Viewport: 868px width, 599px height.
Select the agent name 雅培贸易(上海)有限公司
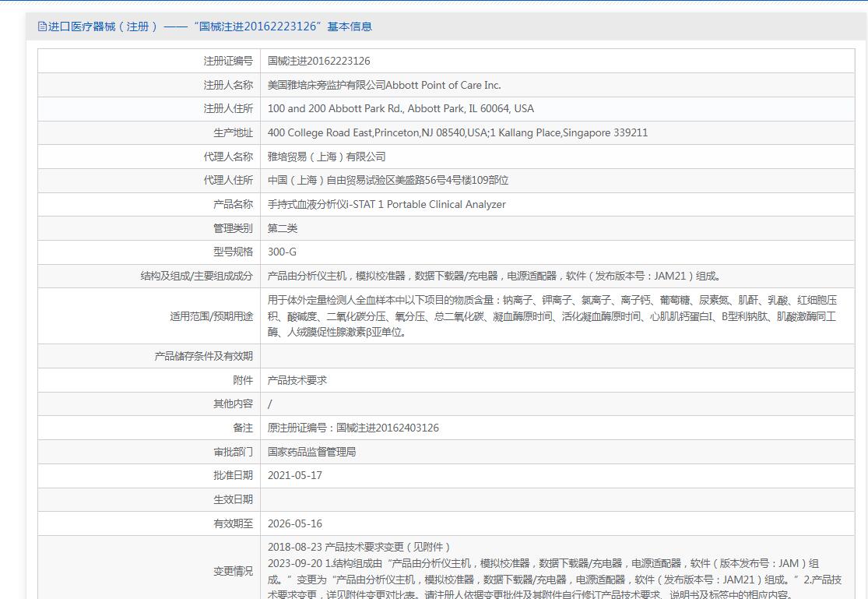(x=326, y=157)
